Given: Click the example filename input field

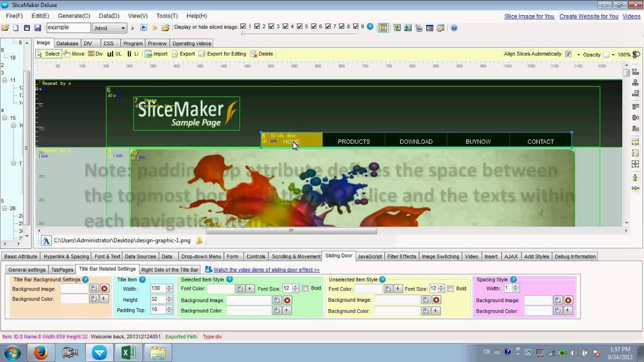Looking at the screenshot, I should 68,28.
